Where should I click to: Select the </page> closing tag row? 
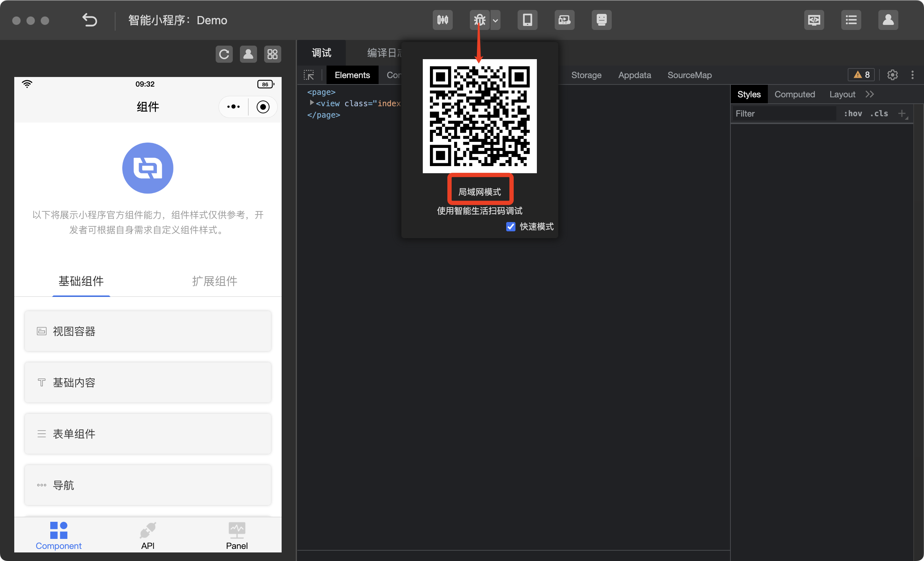coord(324,115)
